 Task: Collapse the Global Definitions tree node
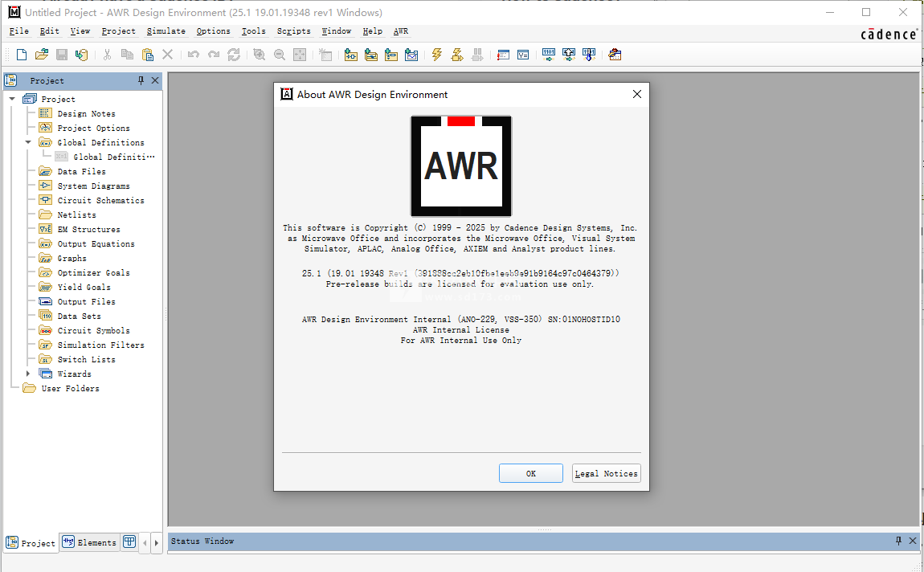tap(27, 142)
